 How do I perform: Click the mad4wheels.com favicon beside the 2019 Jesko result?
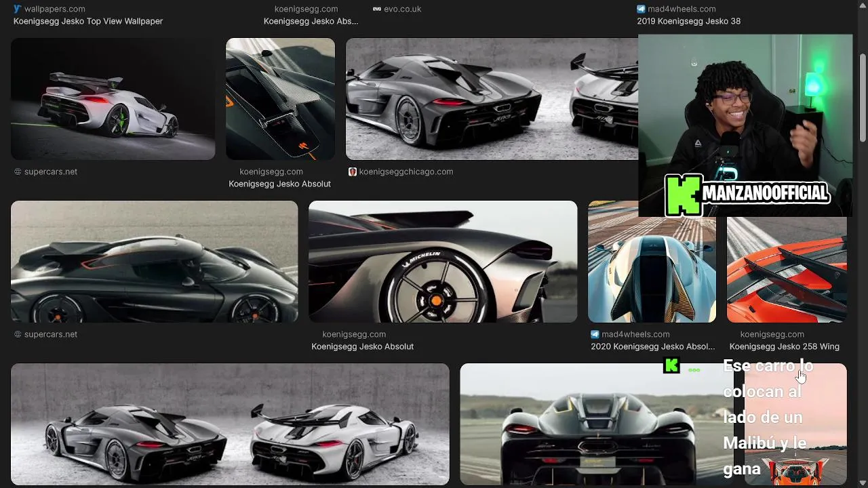[641, 9]
